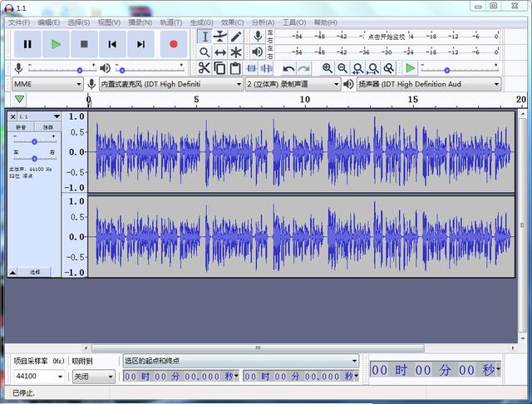The width and height of the screenshot is (532, 404).
Task: Select the Time Shift tool
Action: [220, 52]
